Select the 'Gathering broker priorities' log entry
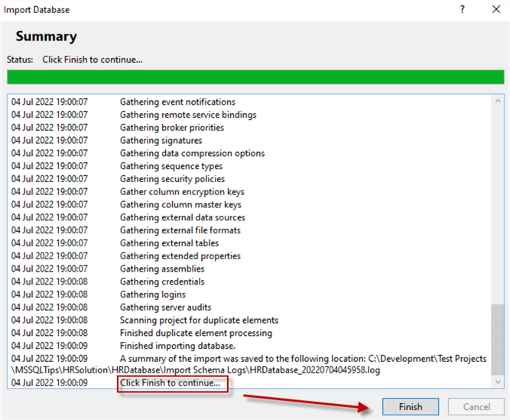Viewport: 510px width, 420px height. coord(172,128)
